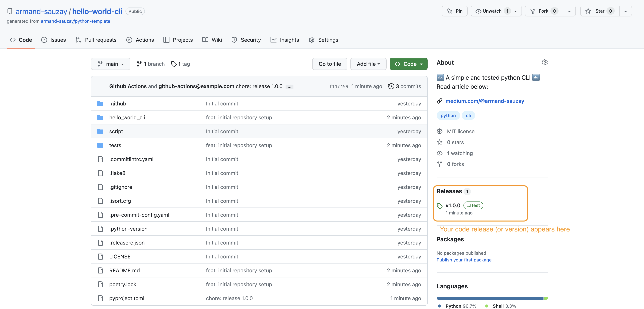Viewport: 644px width, 309px height.
Task: Open the Projects tab
Action: coord(178,40)
